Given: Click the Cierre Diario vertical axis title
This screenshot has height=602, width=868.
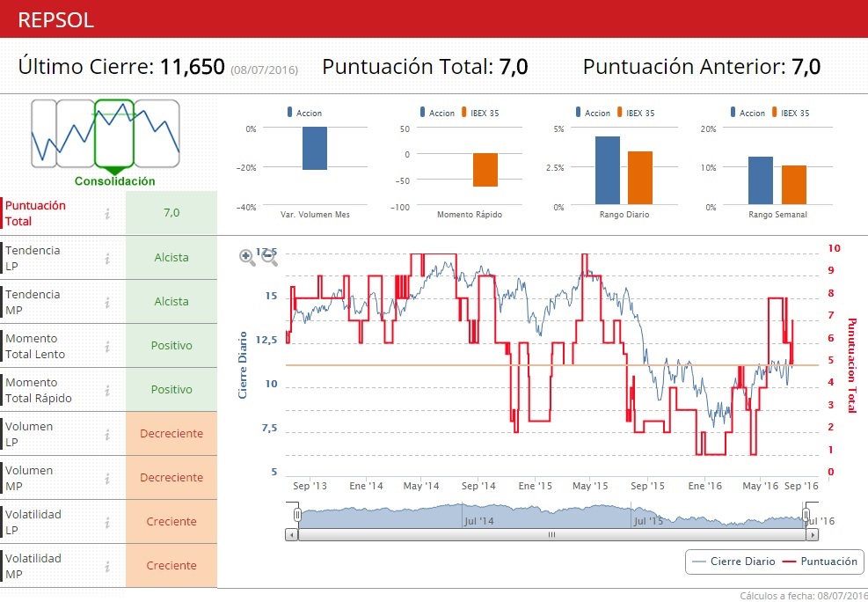Looking at the screenshot, I should tap(243, 365).
